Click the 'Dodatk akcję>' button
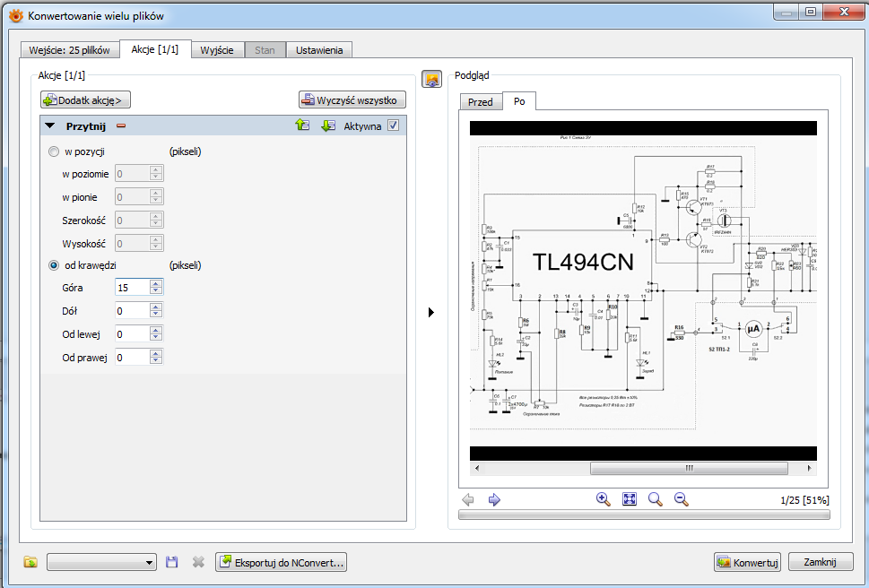This screenshot has height=588, width=869. pyautogui.click(x=85, y=99)
